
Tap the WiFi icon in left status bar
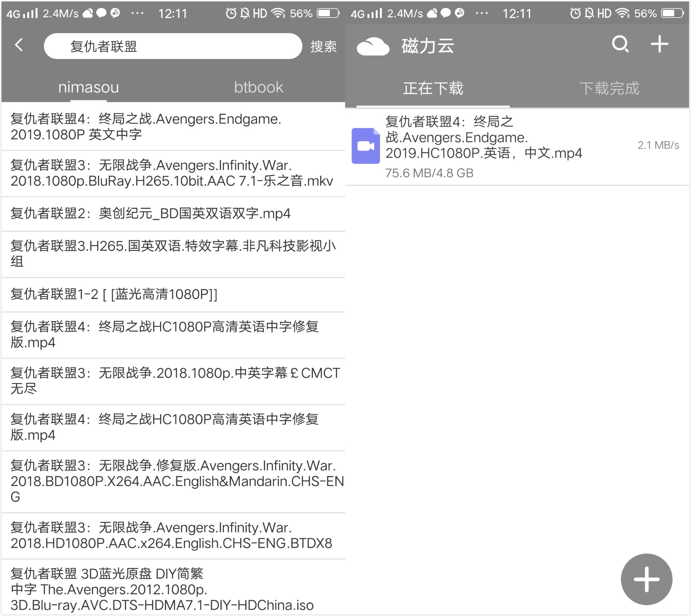(x=278, y=14)
